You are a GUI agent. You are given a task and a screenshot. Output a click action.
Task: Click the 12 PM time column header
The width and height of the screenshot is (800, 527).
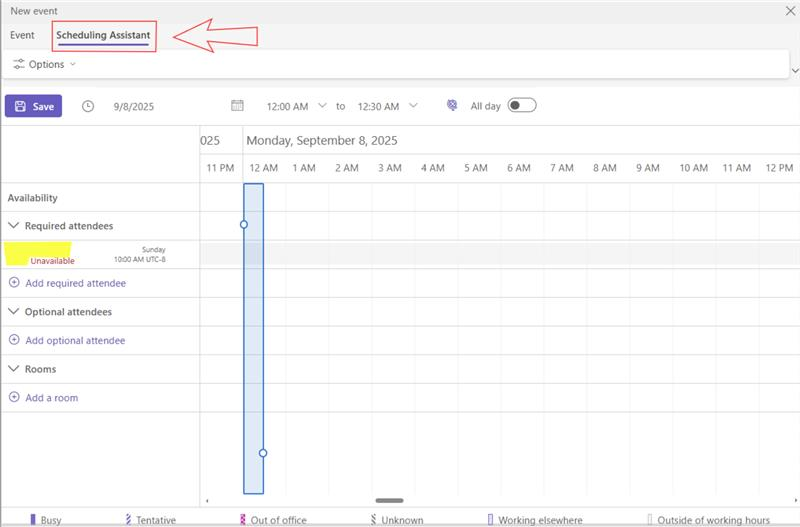(779, 168)
